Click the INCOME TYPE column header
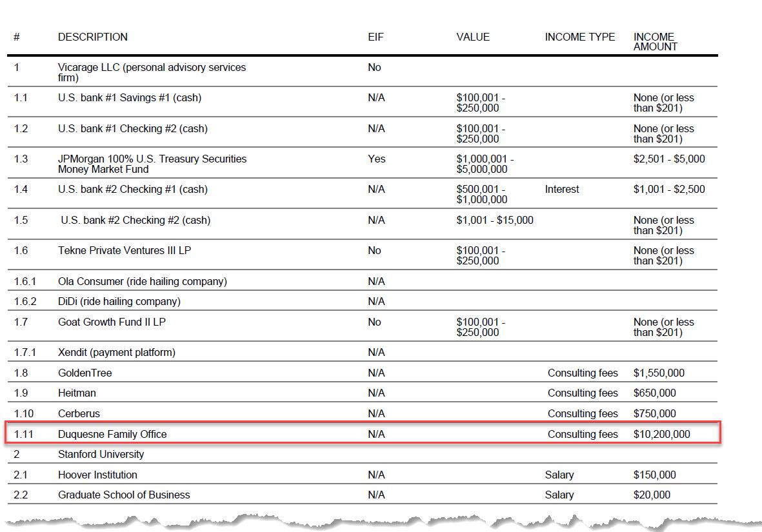762x532 pixels. pos(579,37)
